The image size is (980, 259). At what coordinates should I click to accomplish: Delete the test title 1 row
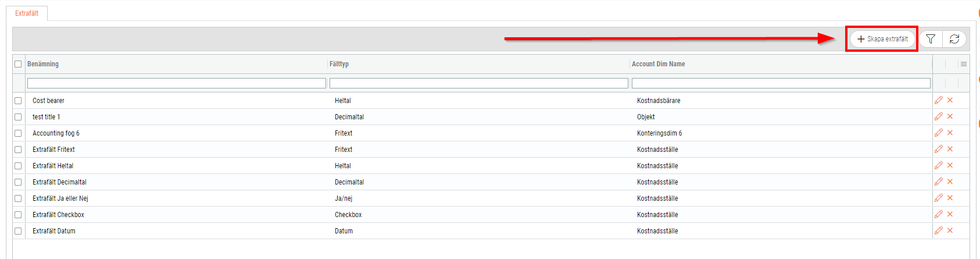point(950,116)
